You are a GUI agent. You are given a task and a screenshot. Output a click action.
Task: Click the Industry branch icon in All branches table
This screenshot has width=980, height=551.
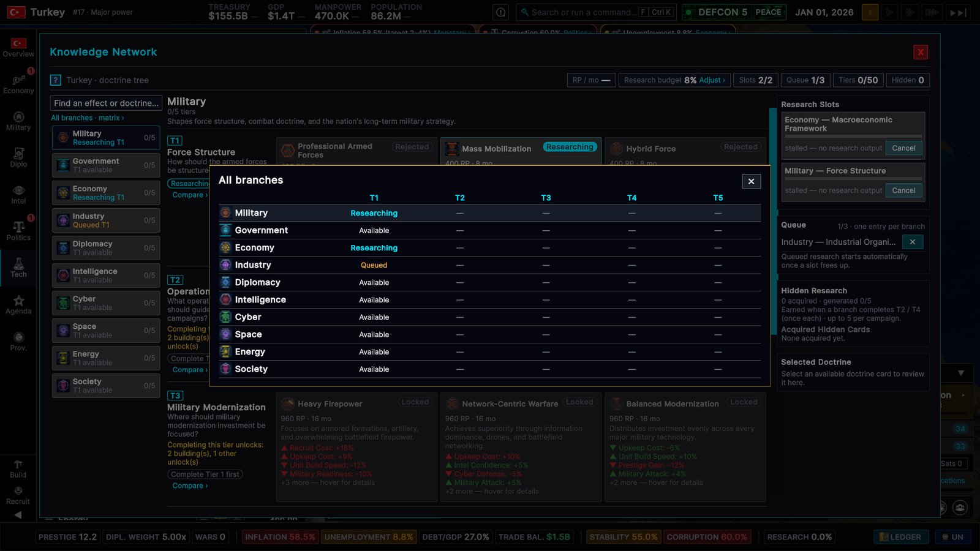tap(225, 265)
